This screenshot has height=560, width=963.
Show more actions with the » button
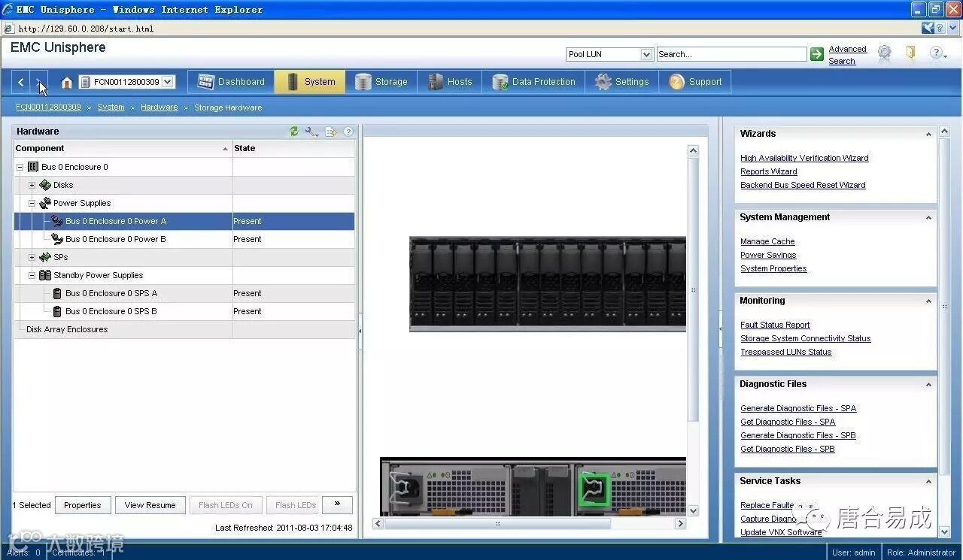click(x=337, y=505)
